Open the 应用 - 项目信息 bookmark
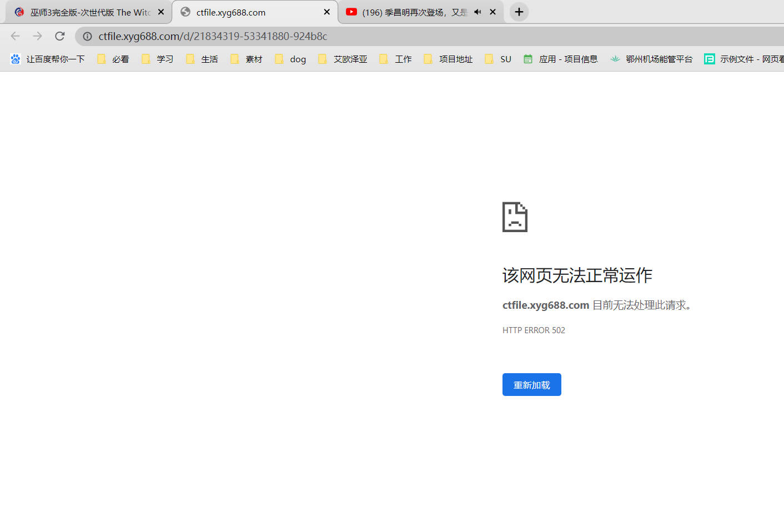 click(561, 59)
